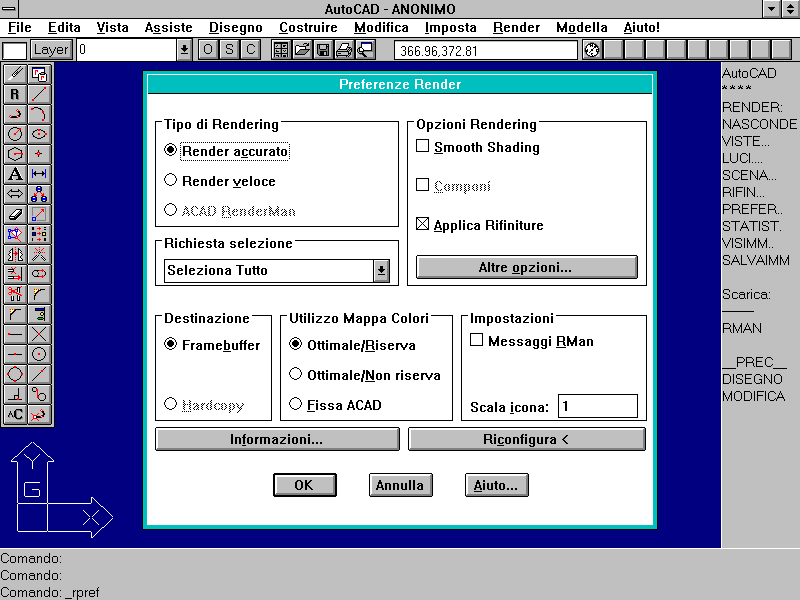Click the Altre opzioni... button
Image resolution: width=800 pixels, height=600 pixels.
(527, 267)
